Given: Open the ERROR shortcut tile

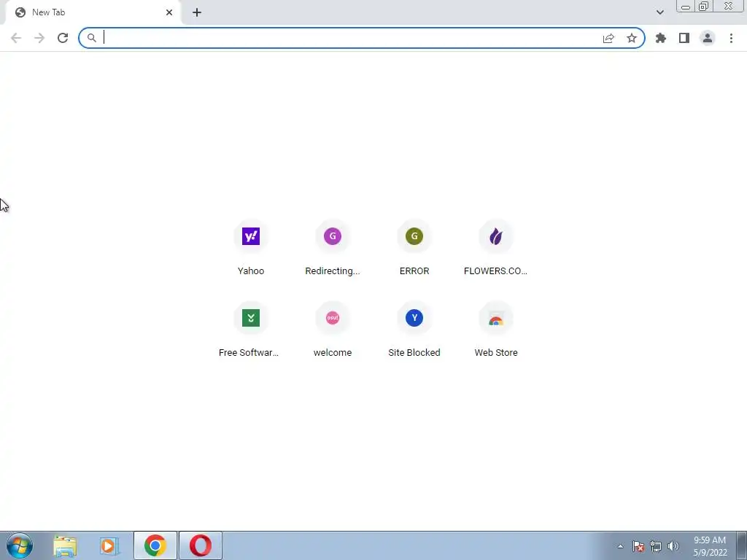Looking at the screenshot, I should 414,248.
